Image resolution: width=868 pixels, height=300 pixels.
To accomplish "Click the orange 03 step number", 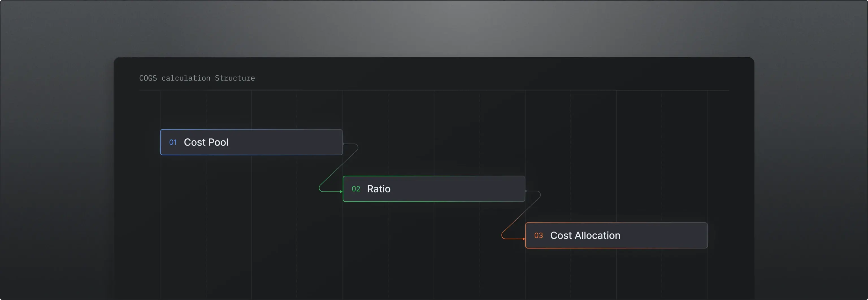I will [539, 236].
